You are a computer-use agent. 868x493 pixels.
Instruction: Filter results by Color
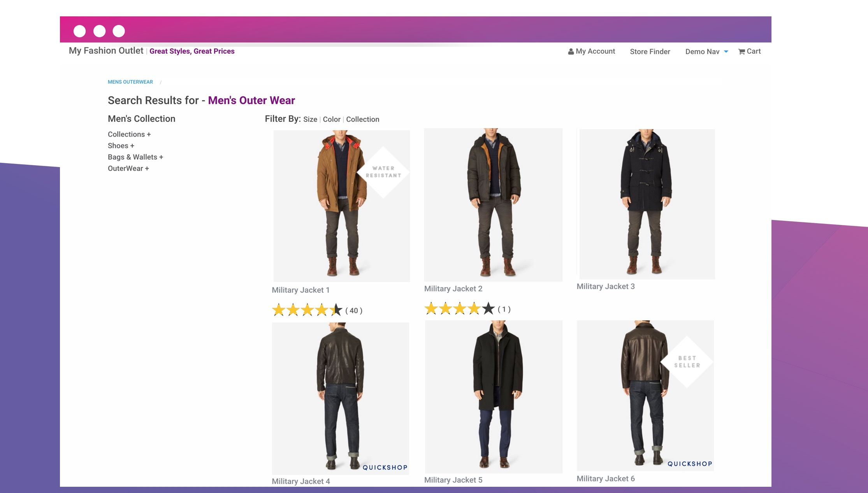(332, 119)
